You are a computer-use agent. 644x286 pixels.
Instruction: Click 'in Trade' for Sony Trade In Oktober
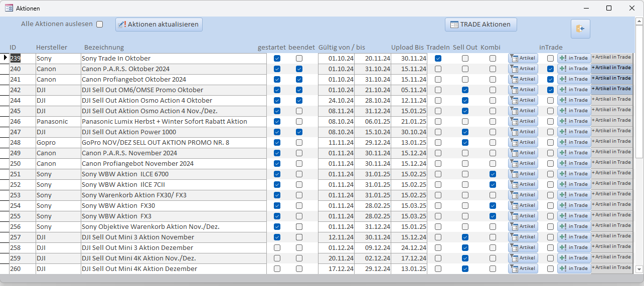click(x=574, y=58)
